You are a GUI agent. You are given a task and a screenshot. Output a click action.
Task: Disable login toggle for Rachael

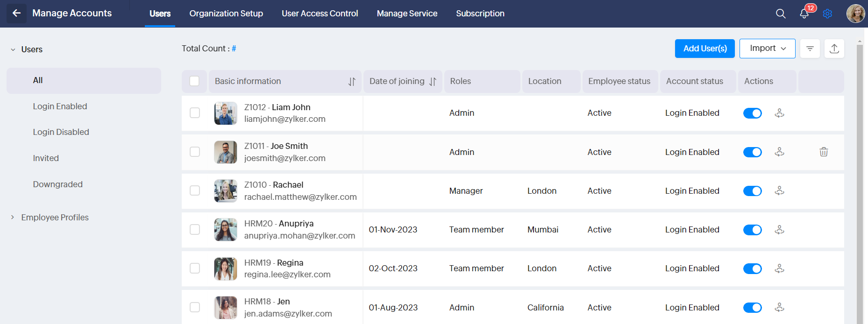click(x=752, y=191)
